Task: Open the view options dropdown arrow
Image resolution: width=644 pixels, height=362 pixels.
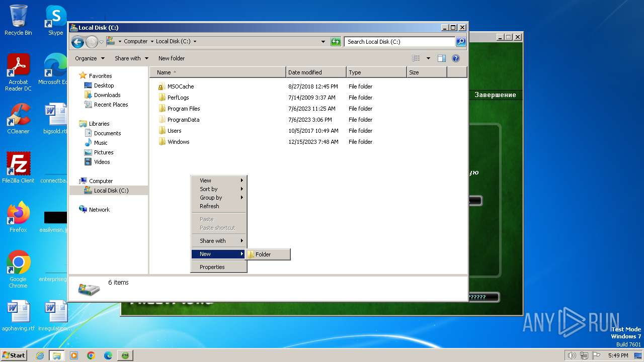Action: [x=428, y=58]
